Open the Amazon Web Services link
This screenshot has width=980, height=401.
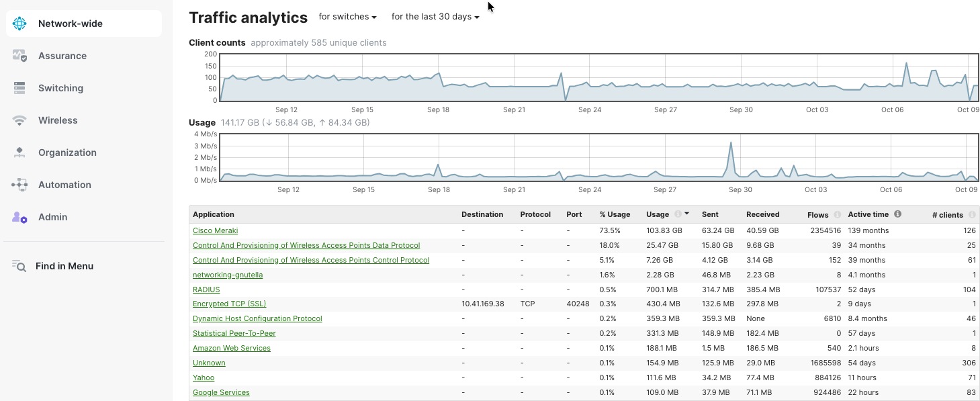[231, 348]
